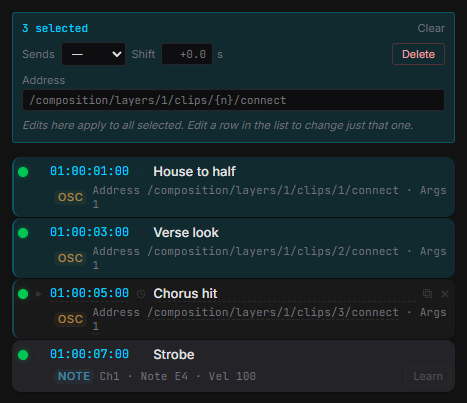
Task: Click Learn on the Strobe cue
Action: coord(428,376)
